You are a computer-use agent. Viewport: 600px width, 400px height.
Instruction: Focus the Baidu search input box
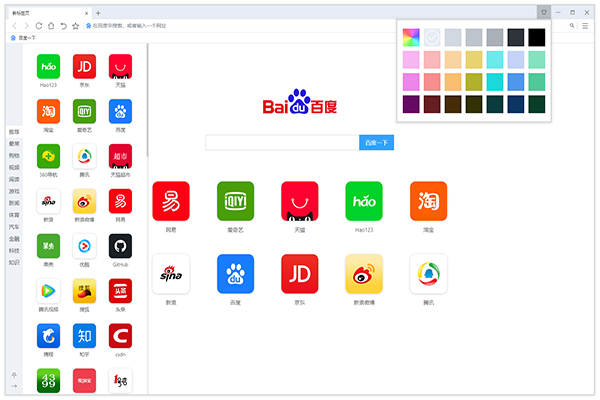pos(282,143)
